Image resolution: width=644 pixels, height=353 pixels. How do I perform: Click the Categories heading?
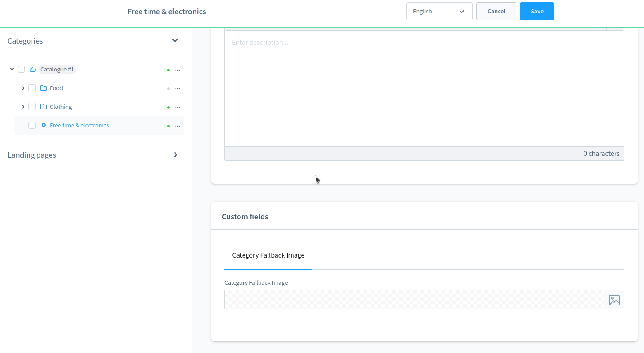click(25, 41)
